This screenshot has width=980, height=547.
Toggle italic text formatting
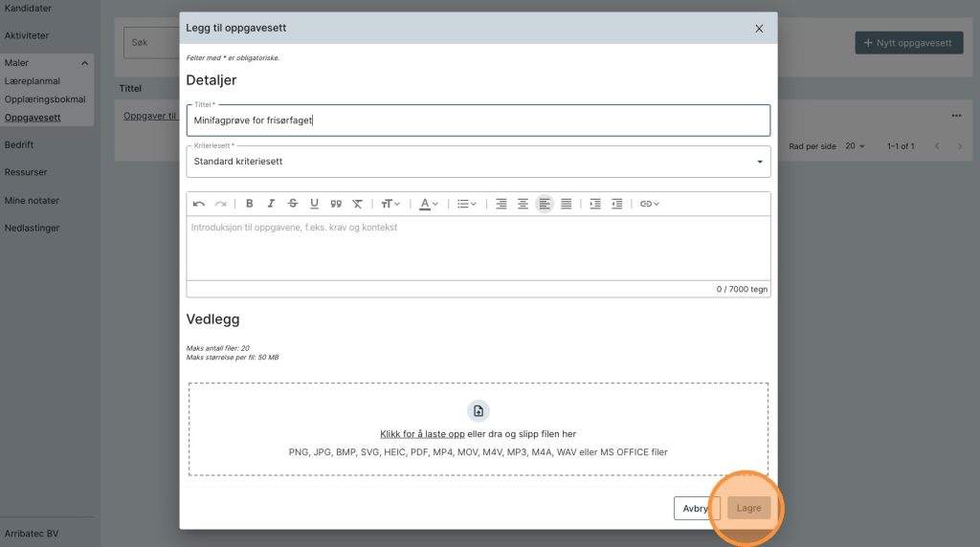tap(271, 204)
